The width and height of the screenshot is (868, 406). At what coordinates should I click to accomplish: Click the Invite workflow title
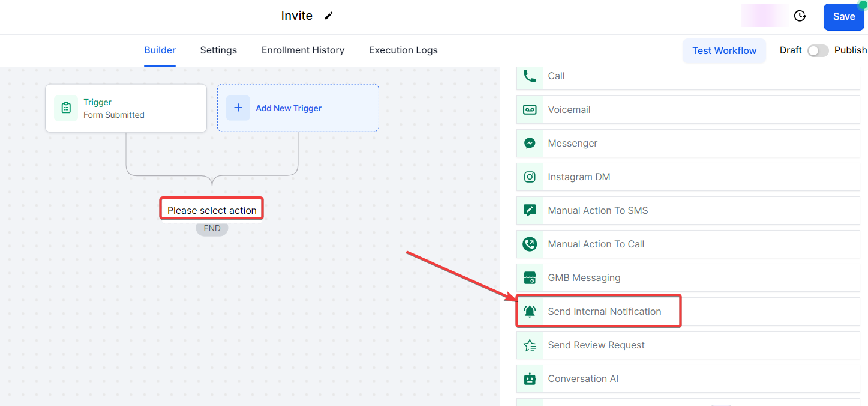[x=297, y=16]
